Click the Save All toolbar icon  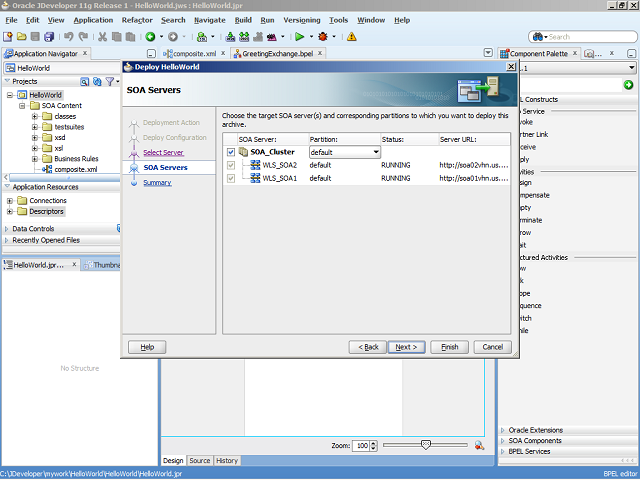[48, 37]
